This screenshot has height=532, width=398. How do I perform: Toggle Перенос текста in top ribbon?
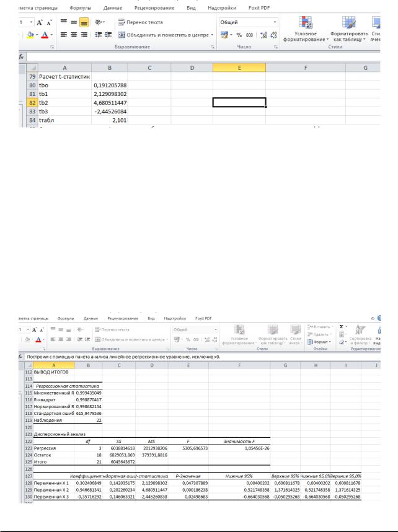141,22
